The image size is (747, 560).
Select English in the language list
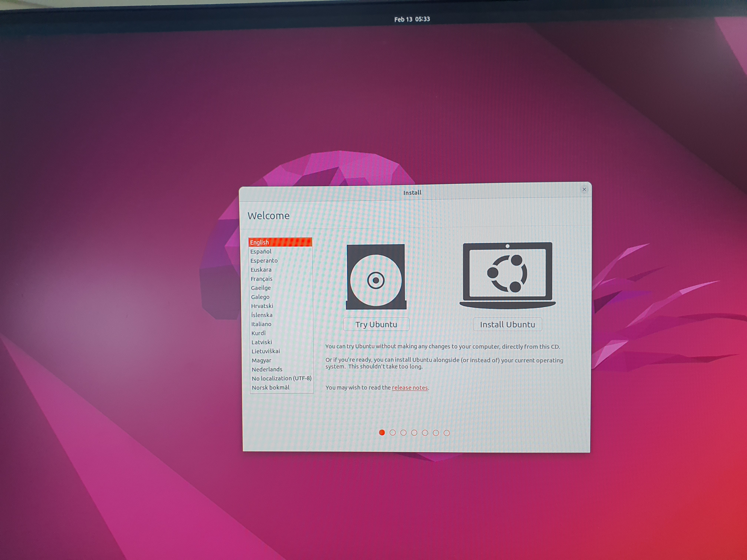[x=280, y=242]
